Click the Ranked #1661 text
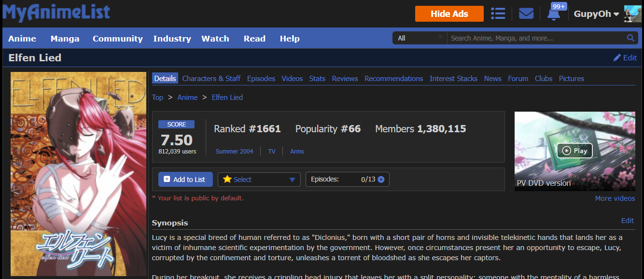 (x=247, y=129)
